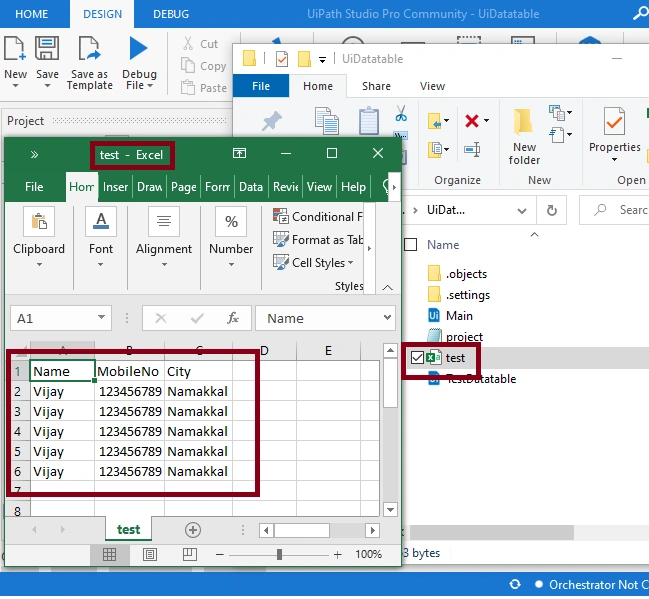Click Conditional Formatting in Excel
The image size is (649, 599).
pyautogui.click(x=317, y=217)
